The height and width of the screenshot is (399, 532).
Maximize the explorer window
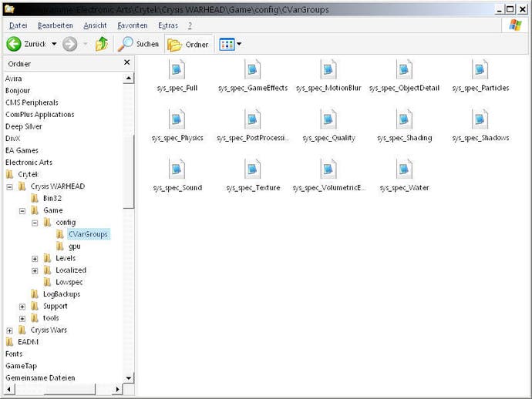pos(510,9)
